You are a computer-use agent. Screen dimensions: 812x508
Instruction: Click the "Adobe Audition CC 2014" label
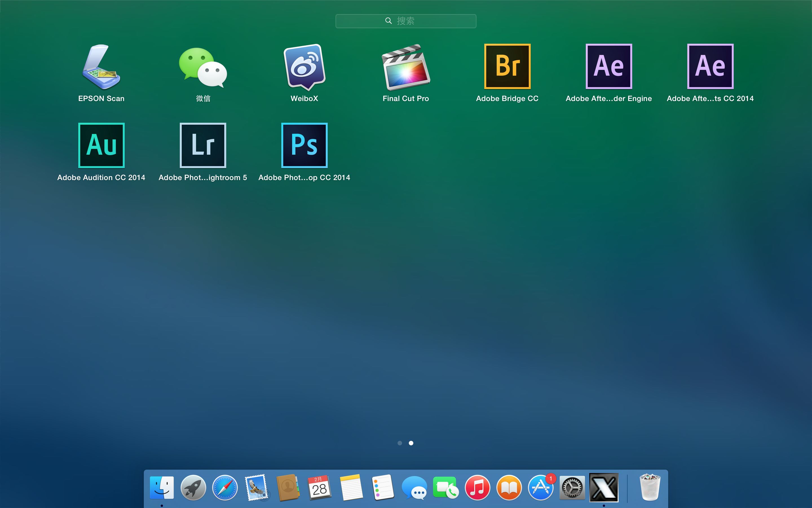[x=101, y=178]
